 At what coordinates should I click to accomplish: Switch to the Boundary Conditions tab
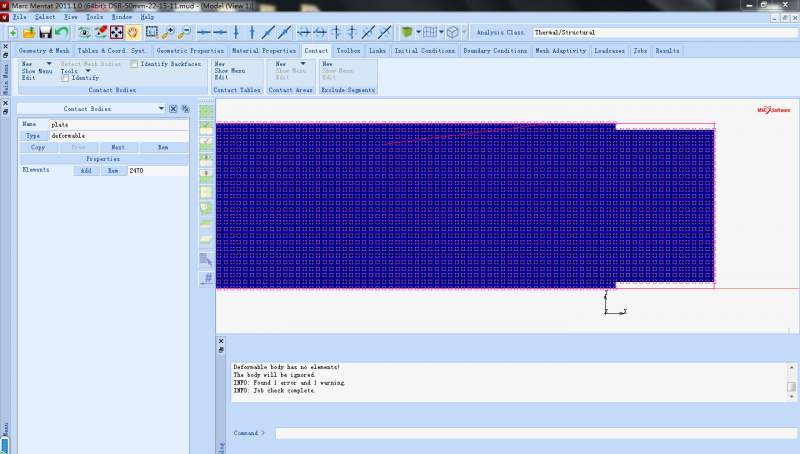495,50
